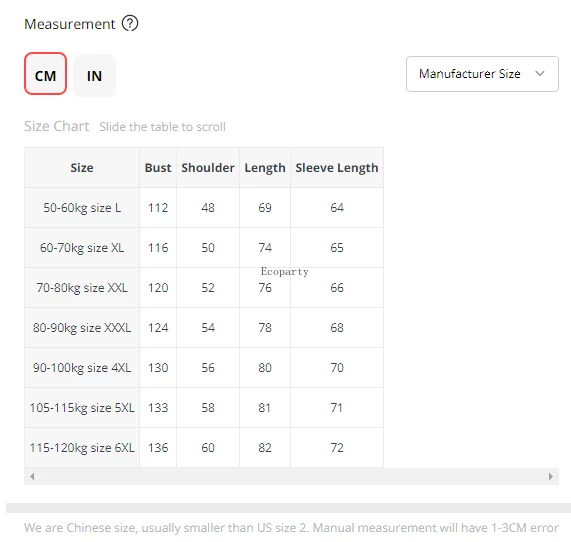Screen dimensions: 571x542
Task: Click the Bust column header
Action: pos(158,168)
